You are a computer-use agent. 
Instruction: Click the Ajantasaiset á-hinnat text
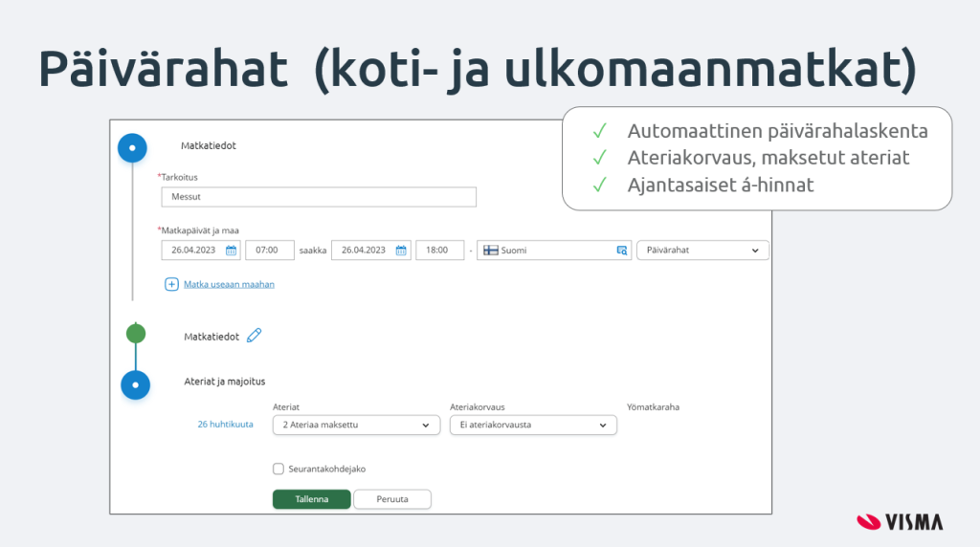coord(721,185)
